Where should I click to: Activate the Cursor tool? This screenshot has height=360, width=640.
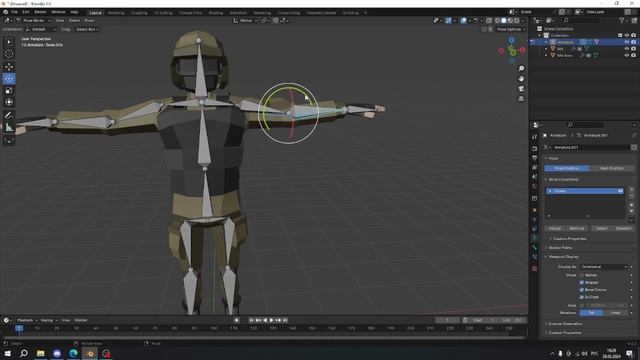point(9,53)
